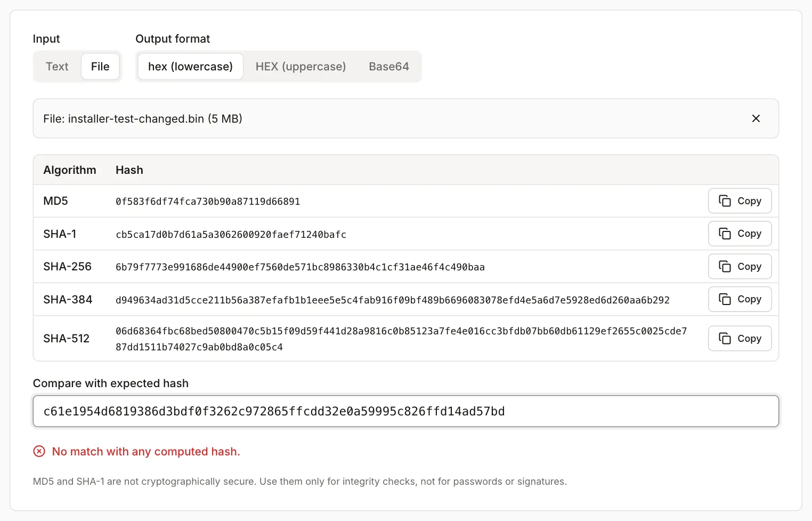Screen dimensions: 812x521
Task: Click the SHA-512 hash value 06d68364…
Action: [401, 339]
